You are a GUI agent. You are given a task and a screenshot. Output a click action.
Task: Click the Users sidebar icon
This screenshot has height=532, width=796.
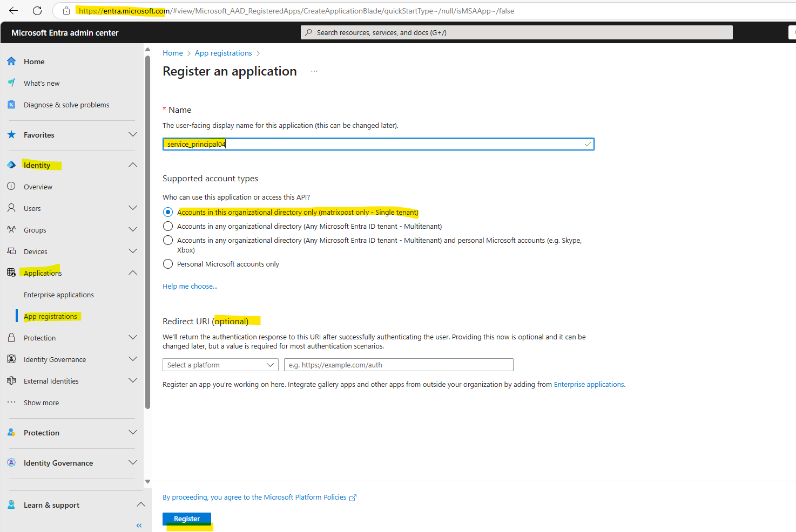click(x=11, y=208)
